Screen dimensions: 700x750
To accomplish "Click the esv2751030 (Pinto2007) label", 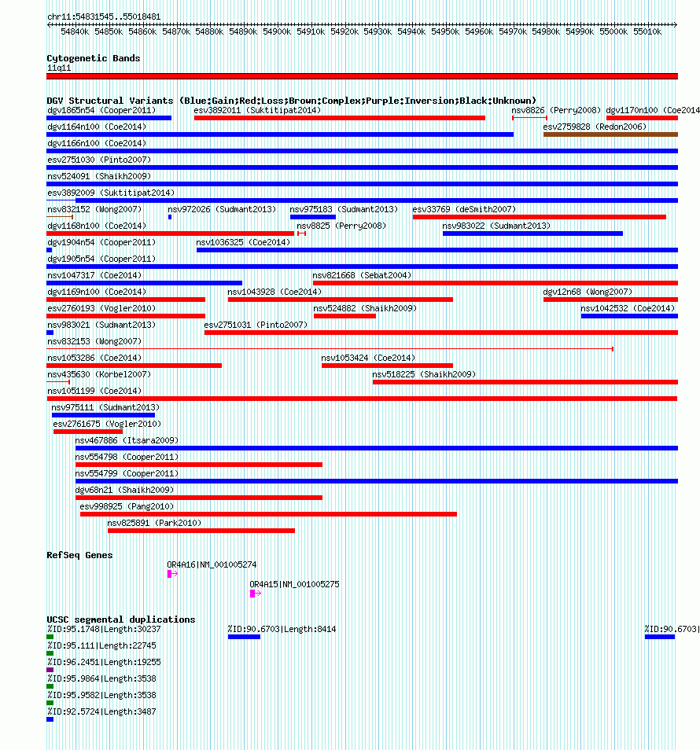I will (x=99, y=160).
